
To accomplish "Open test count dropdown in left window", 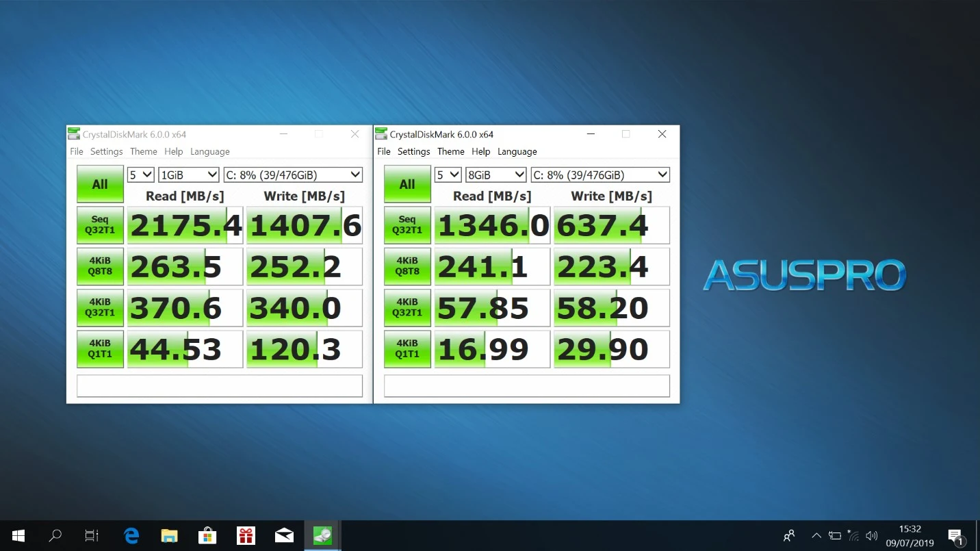I will click(140, 175).
